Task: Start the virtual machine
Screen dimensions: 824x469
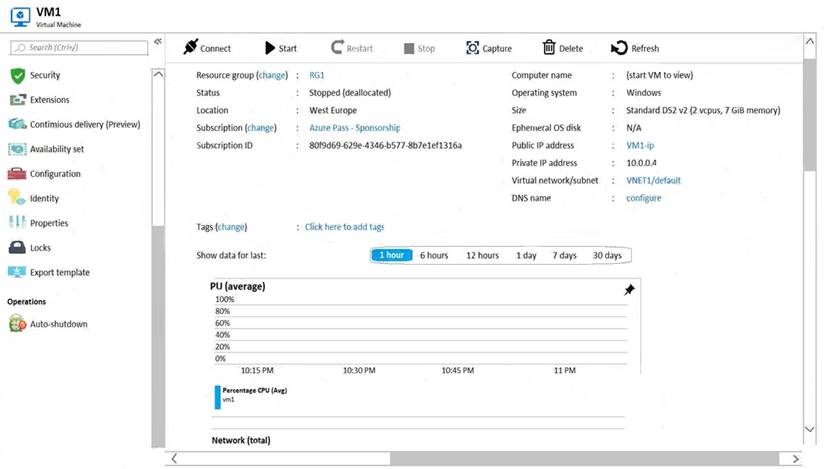Action: 270,48
